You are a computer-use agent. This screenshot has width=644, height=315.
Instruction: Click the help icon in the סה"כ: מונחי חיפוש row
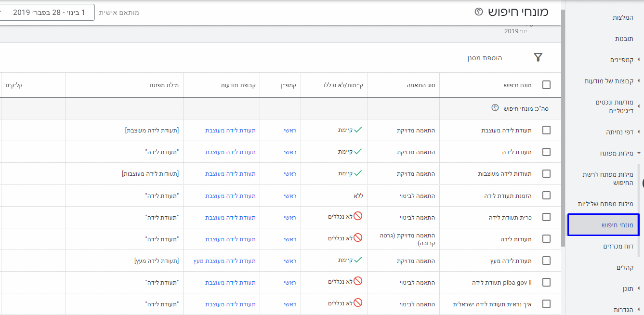point(495,108)
